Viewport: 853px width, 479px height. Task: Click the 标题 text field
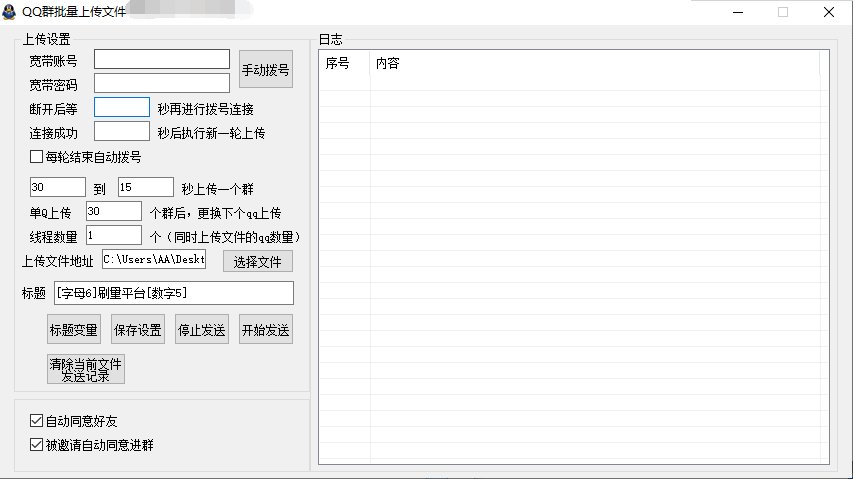[x=174, y=293]
